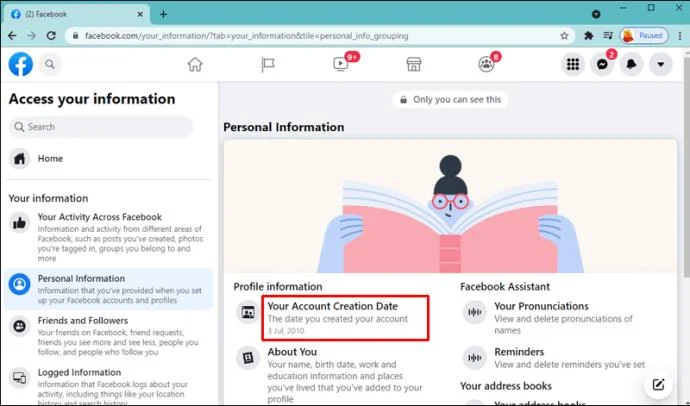
Task: Open Messenger chat icon
Action: pyautogui.click(x=602, y=64)
